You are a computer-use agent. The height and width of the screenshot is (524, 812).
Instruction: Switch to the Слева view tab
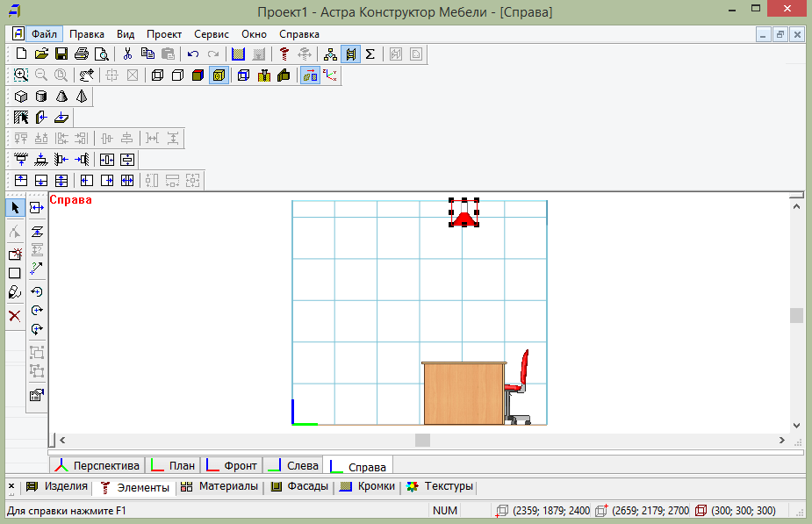pyautogui.click(x=293, y=465)
